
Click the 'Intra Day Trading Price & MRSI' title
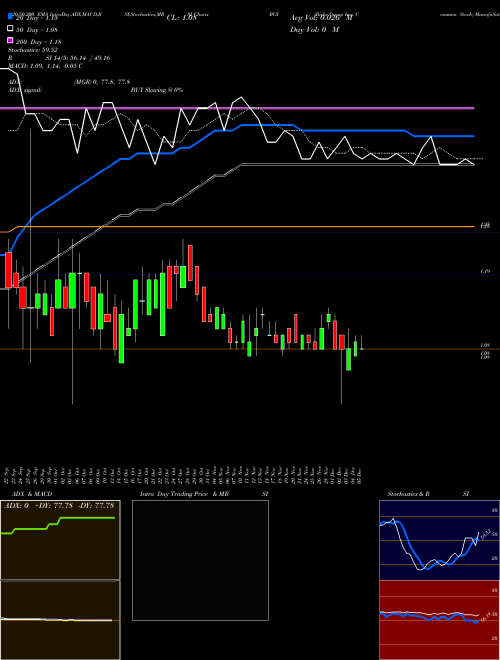pyautogui.click(x=204, y=494)
